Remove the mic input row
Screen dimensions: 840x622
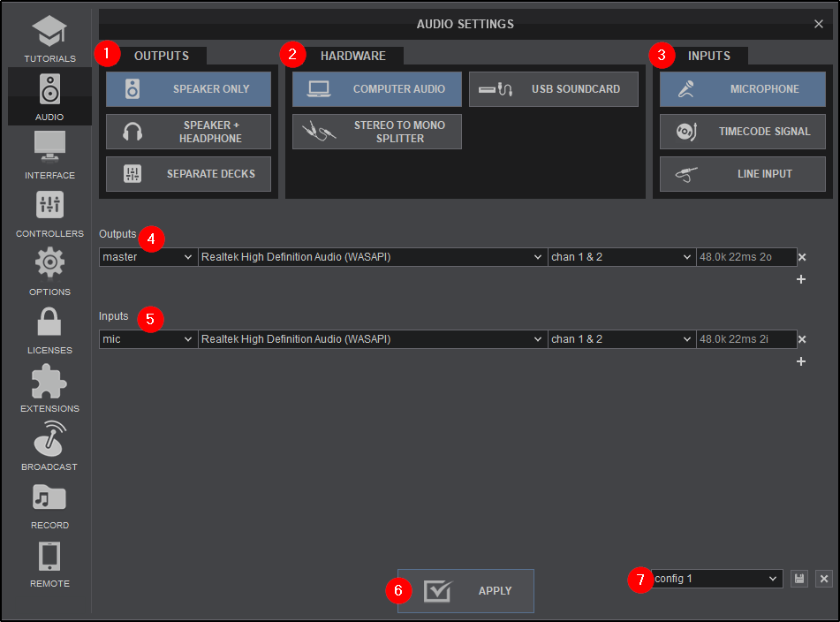click(x=802, y=339)
